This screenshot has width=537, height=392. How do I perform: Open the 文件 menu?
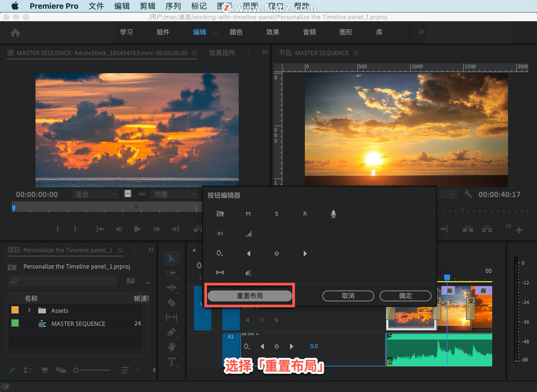pyautogui.click(x=96, y=6)
